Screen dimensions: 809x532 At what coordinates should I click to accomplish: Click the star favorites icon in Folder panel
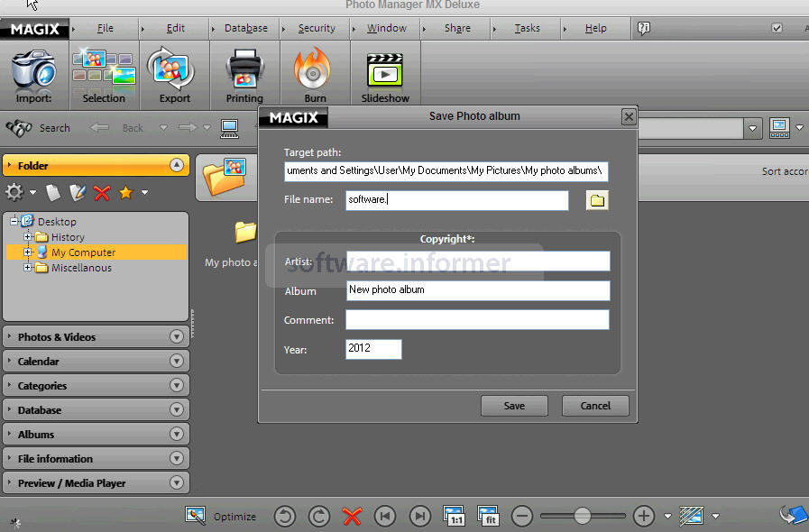point(126,192)
